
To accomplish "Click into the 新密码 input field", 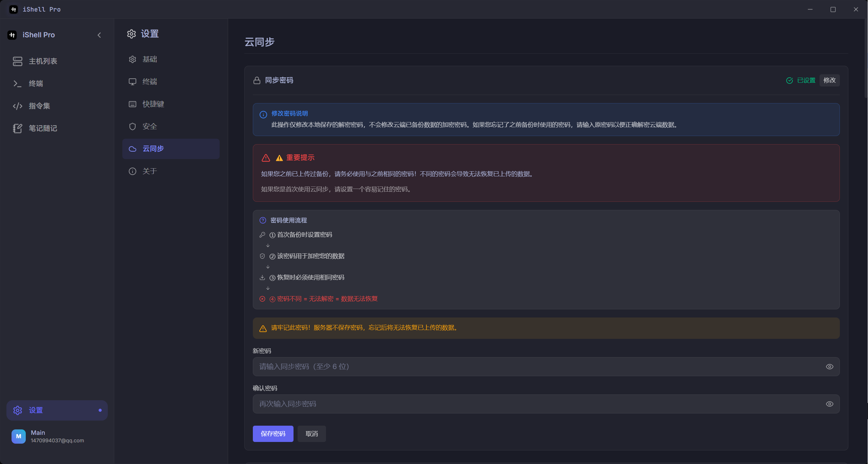I will 546,367.
